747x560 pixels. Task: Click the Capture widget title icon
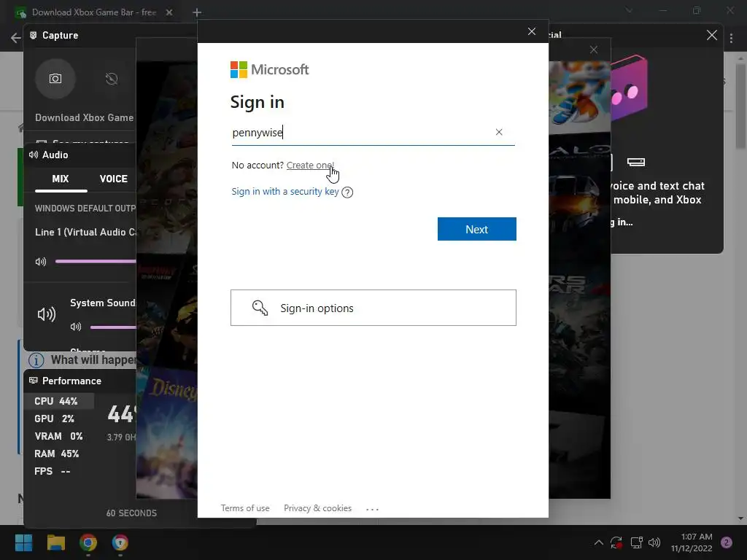pyautogui.click(x=34, y=35)
